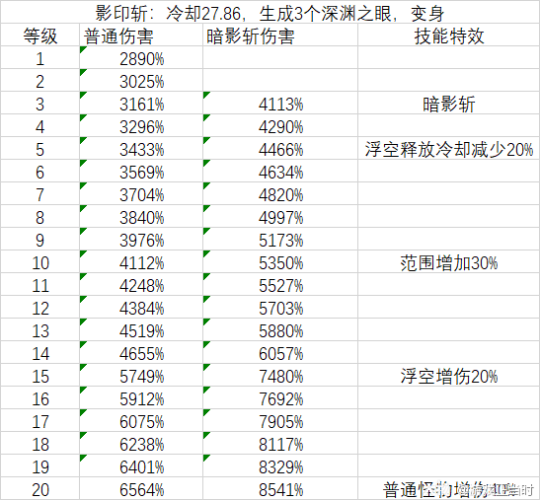Select cell with value 5749%
This screenshot has width=540, height=500.
tap(141, 375)
